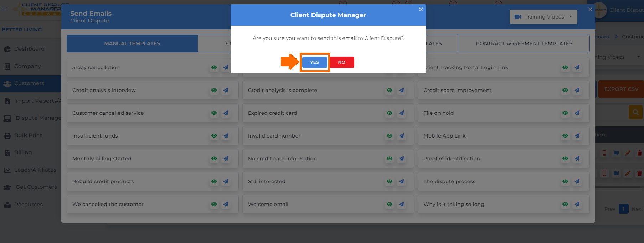Click the Prev pagination link

click(610, 209)
